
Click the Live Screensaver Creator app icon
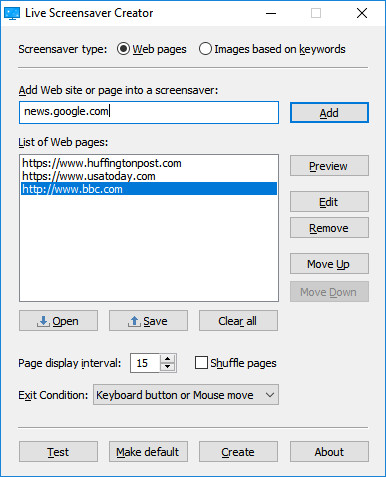pyautogui.click(x=12, y=13)
